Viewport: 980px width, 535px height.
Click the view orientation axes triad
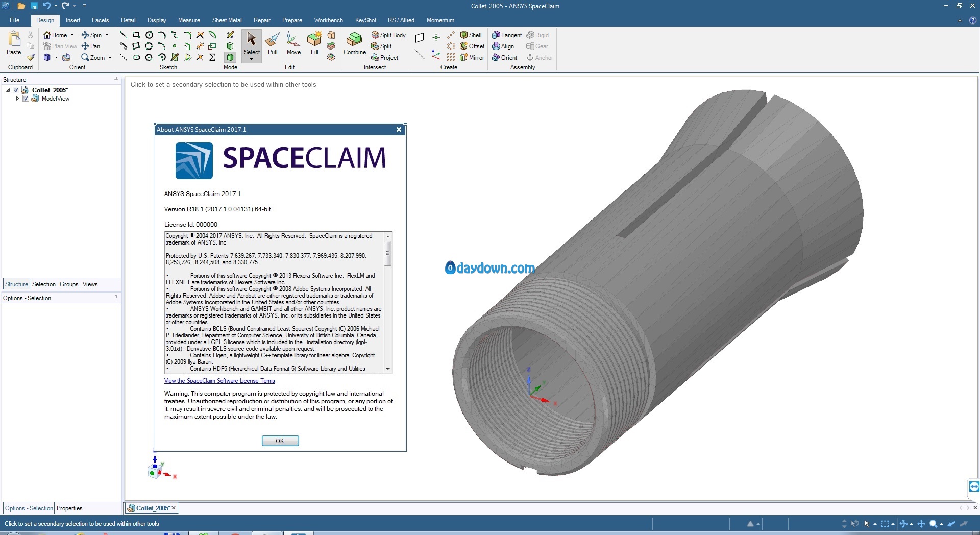click(162, 468)
